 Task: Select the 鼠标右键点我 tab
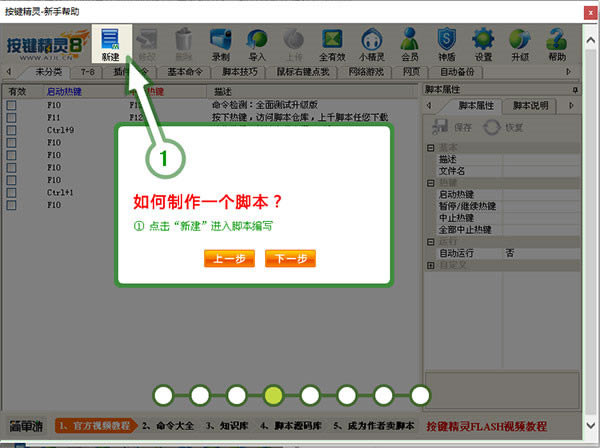303,72
